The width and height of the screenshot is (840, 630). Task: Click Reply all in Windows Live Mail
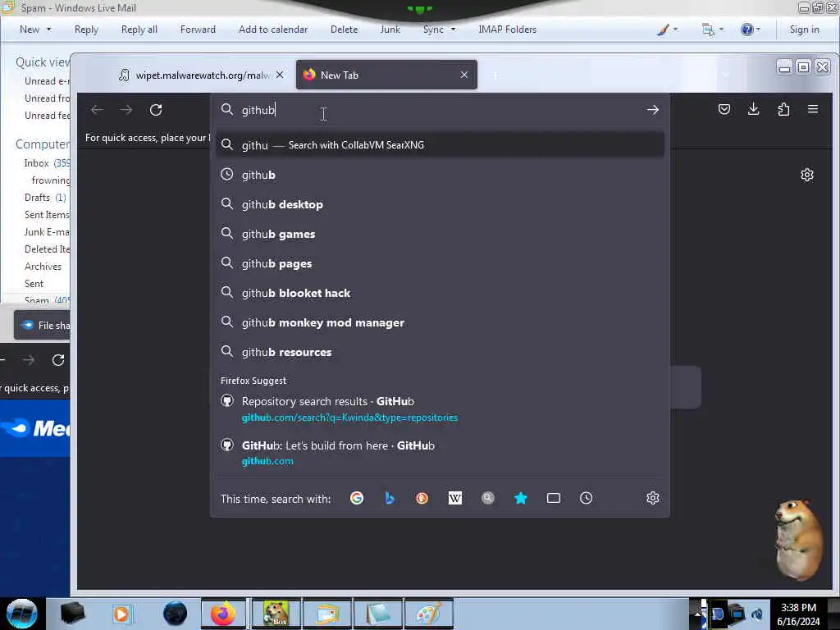coord(139,30)
